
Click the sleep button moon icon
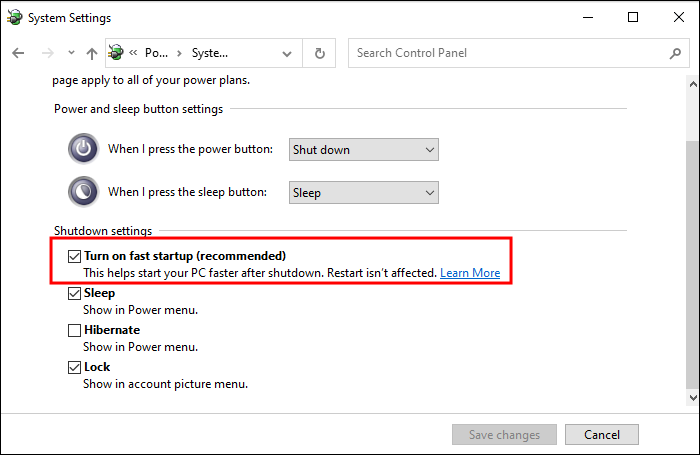pos(84,191)
